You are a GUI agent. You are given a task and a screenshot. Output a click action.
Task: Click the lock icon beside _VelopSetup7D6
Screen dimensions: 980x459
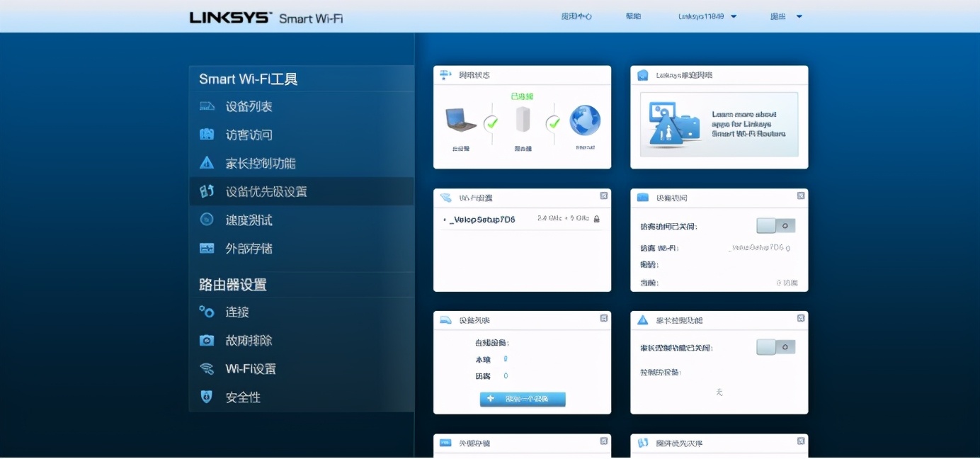(x=597, y=220)
